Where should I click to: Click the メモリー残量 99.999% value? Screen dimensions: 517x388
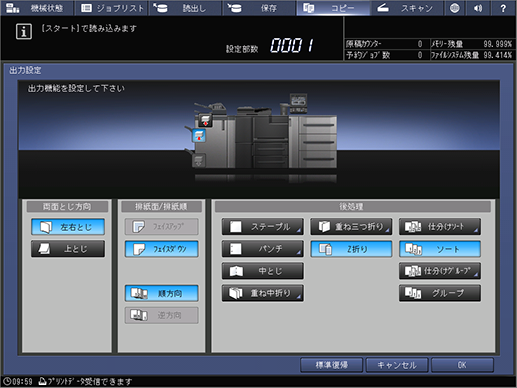coord(498,44)
